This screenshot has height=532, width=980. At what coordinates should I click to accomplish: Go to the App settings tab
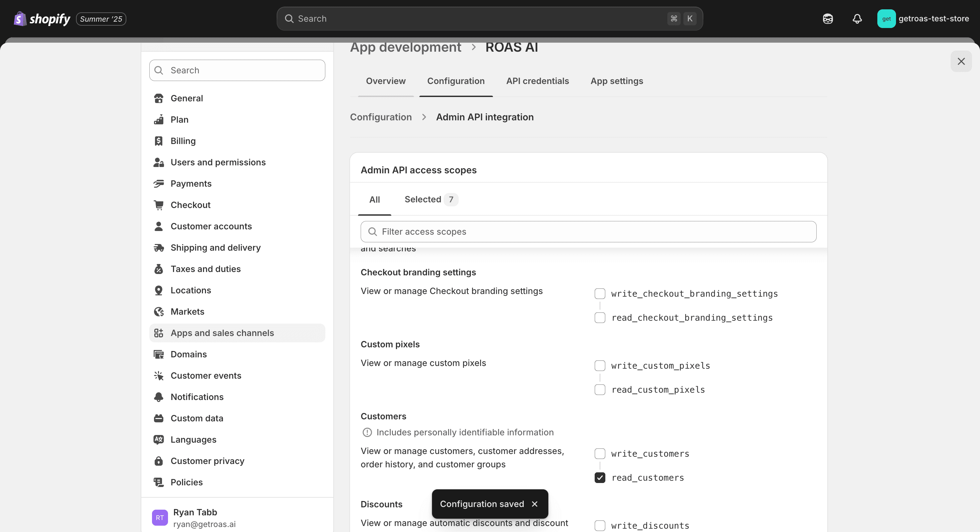pyautogui.click(x=616, y=81)
